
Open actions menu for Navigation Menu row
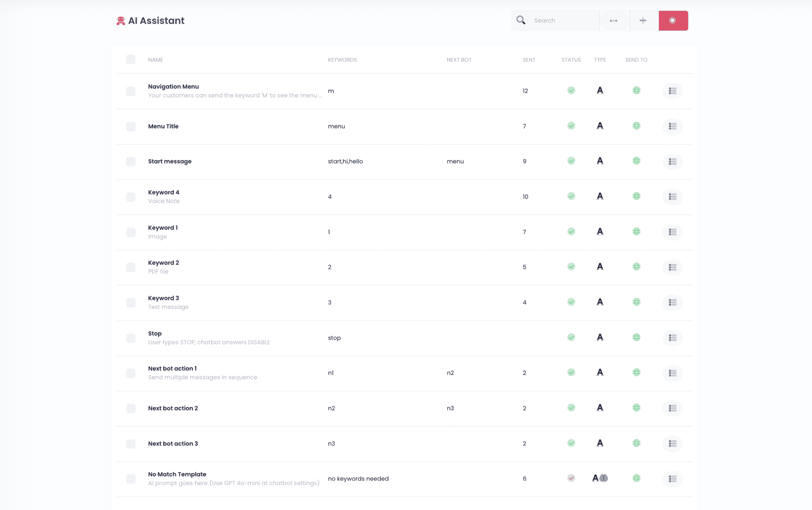pyautogui.click(x=672, y=91)
